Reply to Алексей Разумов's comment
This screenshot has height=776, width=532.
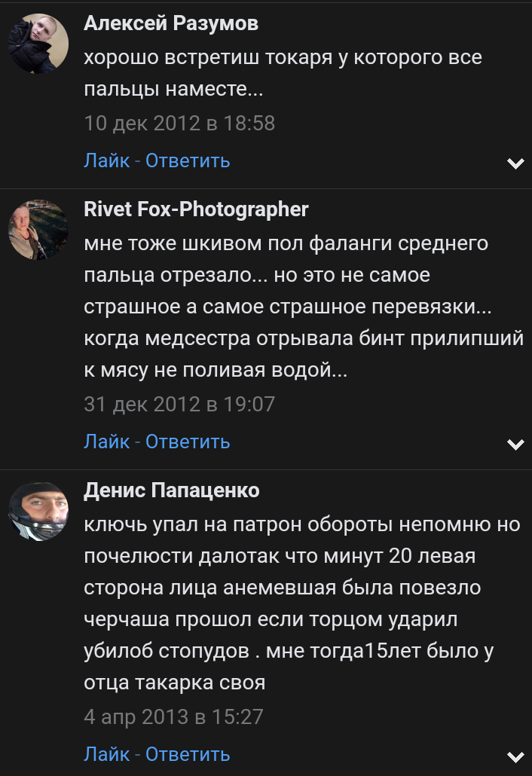click(188, 160)
